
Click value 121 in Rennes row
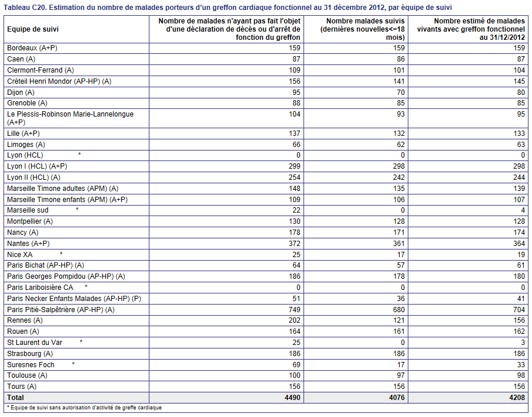click(399, 320)
